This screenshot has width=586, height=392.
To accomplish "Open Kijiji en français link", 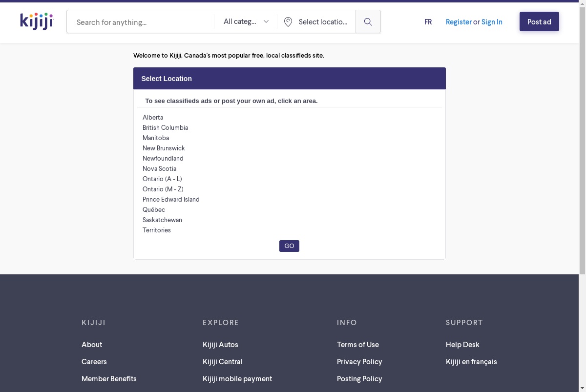I will pos(471,362).
